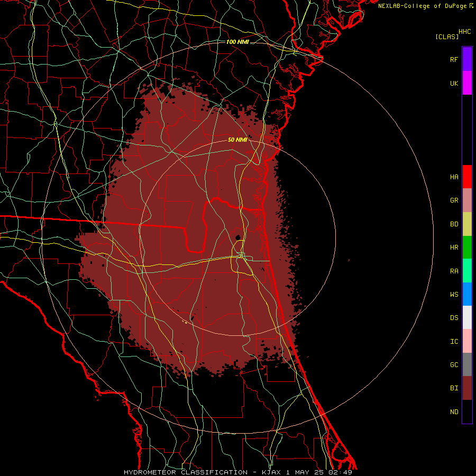Click the ND black legend swatch

tap(467, 411)
